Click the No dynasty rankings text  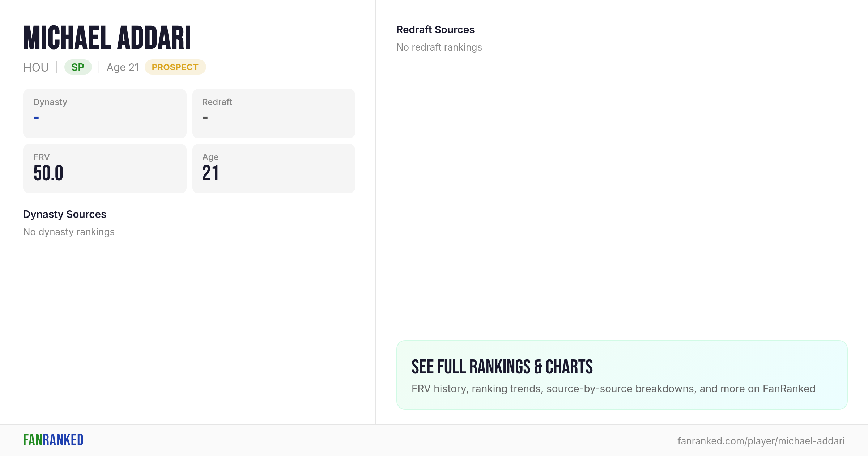coord(69,232)
